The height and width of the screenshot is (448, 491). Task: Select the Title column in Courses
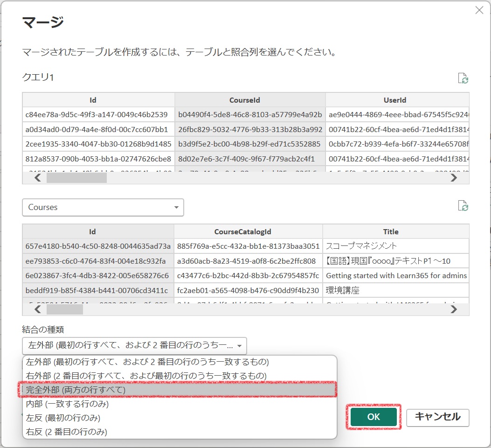click(391, 231)
